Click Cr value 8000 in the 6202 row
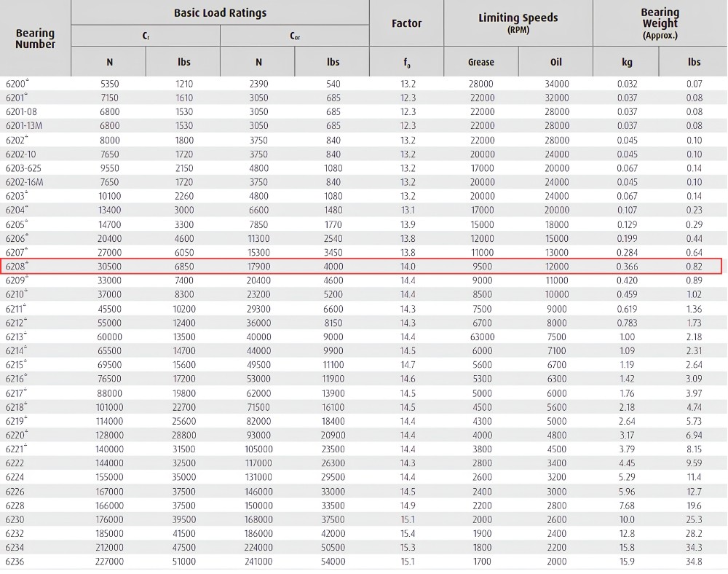 point(110,141)
